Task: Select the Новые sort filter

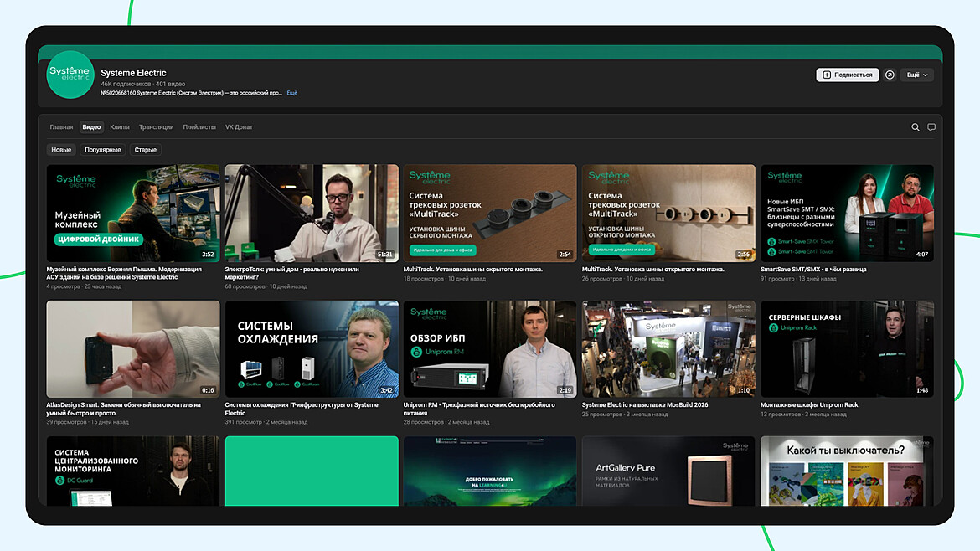Action: click(x=61, y=150)
